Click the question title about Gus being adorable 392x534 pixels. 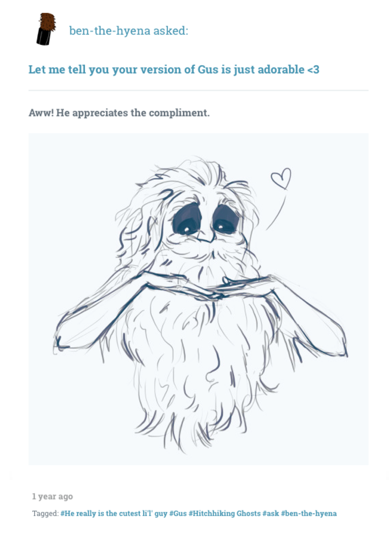point(174,70)
